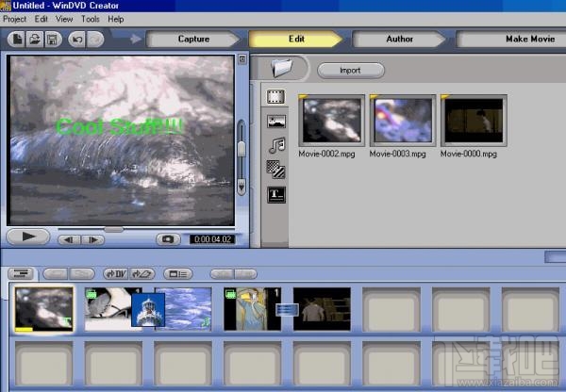Image resolution: width=566 pixels, height=392 pixels.
Task: Switch to the Capture step tab
Action: point(193,39)
